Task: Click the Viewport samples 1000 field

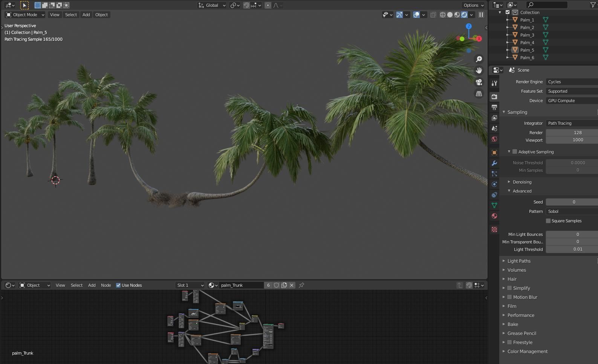Action: pos(572,140)
